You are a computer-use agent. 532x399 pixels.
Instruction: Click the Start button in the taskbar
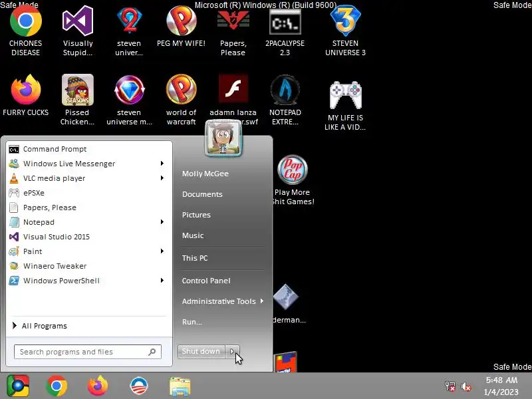click(x=18, y=386)
